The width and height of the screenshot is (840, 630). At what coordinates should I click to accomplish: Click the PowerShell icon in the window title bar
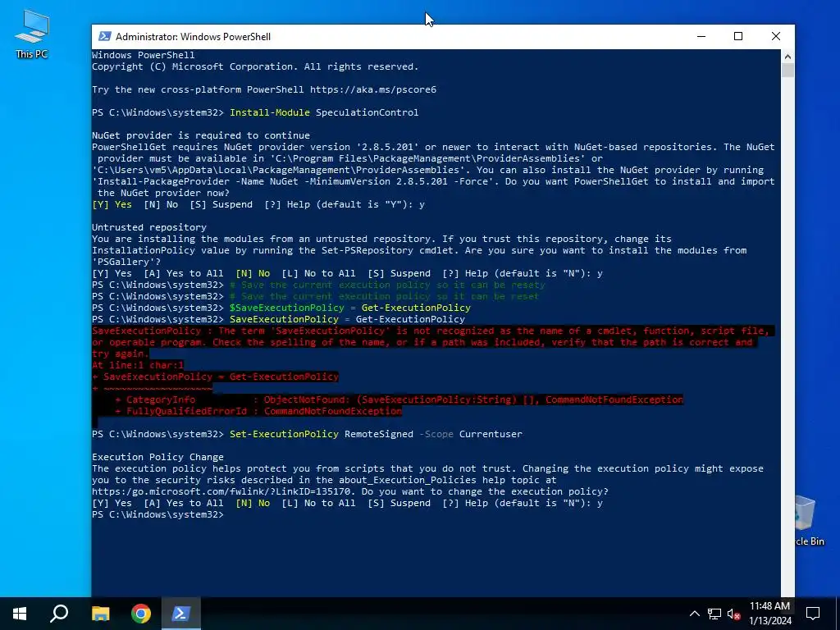click(x=105, y=36)
